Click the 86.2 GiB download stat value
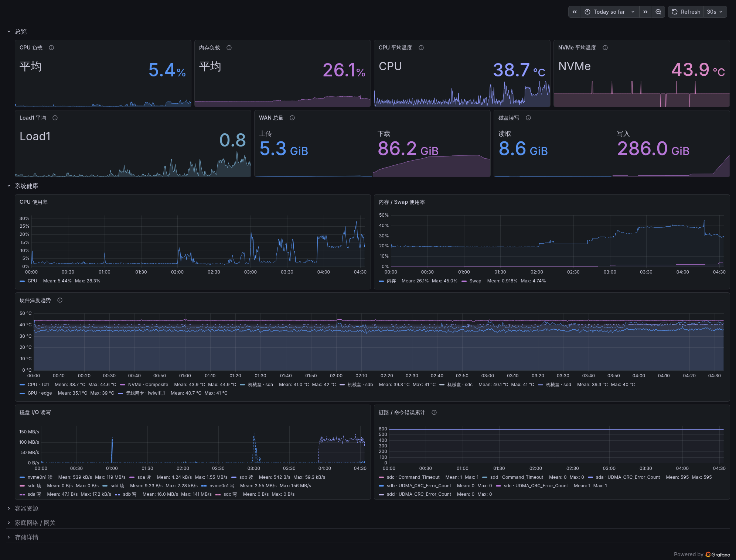Screen dimensions: 736x560 tap(408, 149)
